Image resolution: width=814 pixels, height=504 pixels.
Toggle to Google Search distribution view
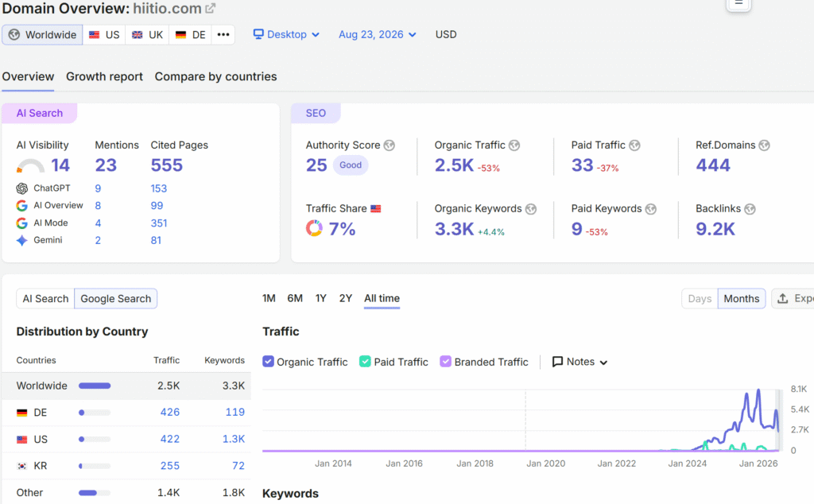coord(116,298)
